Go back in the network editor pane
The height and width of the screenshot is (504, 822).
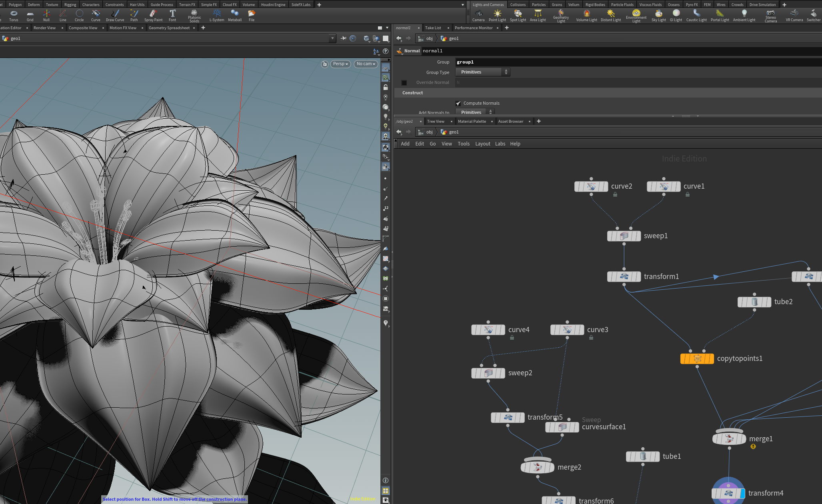point(399,132)
